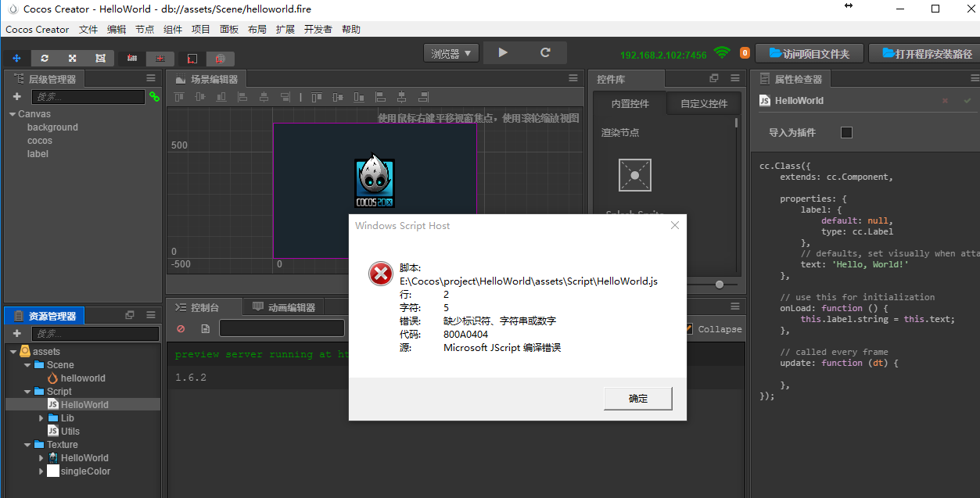This screenshot has width=980, height=498.
Task: Click the console filter input field
Action: pyautogui.click(x=282, y=328)
